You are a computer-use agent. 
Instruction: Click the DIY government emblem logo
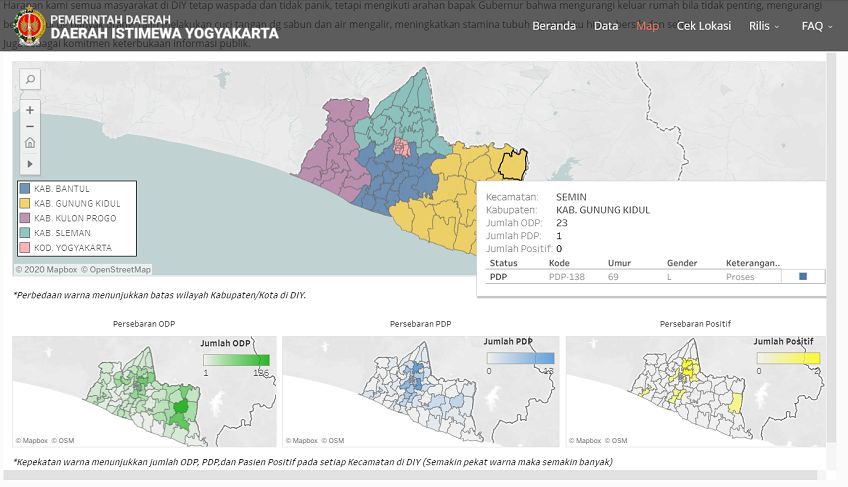tap(30, 26)
